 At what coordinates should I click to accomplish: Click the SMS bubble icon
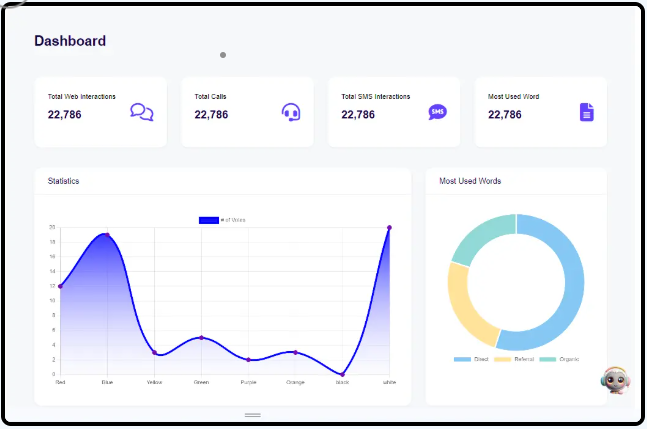437,112
